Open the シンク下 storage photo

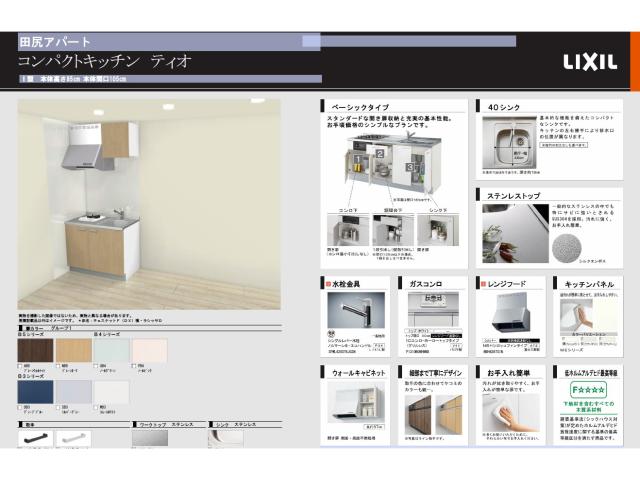(x=438, y=230)
